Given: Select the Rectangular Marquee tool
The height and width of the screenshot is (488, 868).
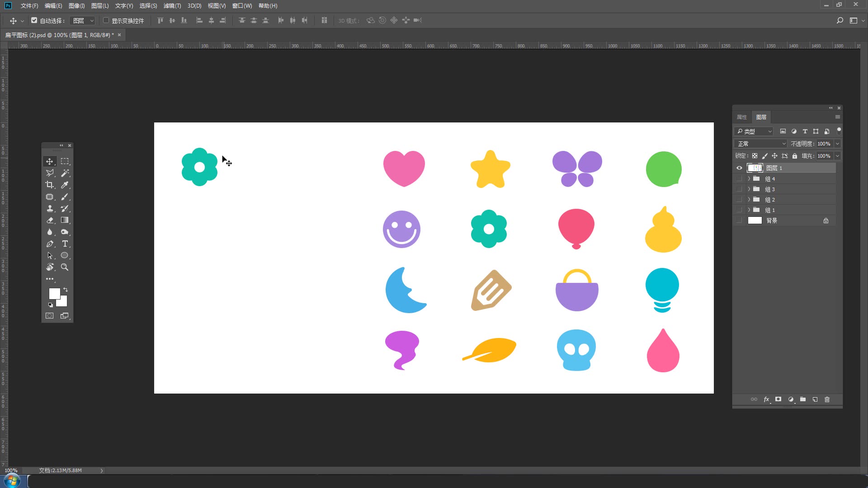Looking at the screenshot, I should coord(65,161).
